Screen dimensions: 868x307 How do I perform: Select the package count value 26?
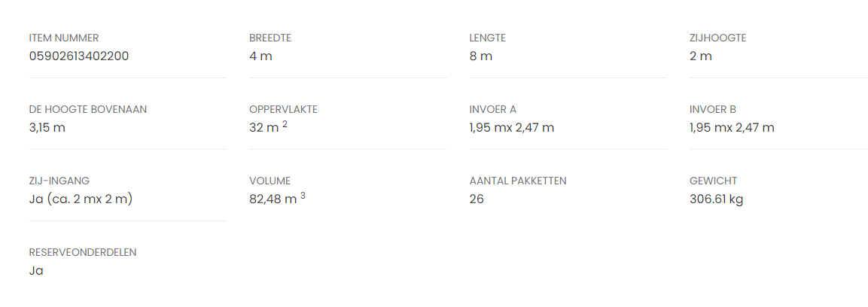pos(477,199)
